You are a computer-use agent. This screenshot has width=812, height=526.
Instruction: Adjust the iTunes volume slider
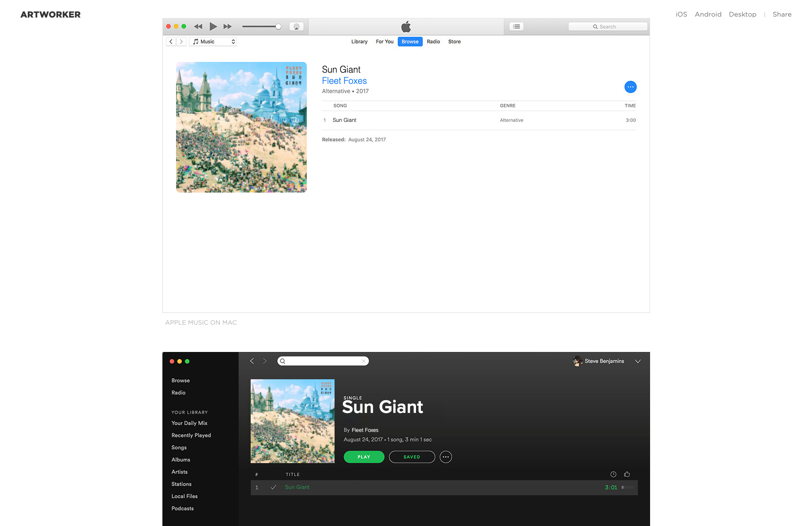(x=262, y=27)
